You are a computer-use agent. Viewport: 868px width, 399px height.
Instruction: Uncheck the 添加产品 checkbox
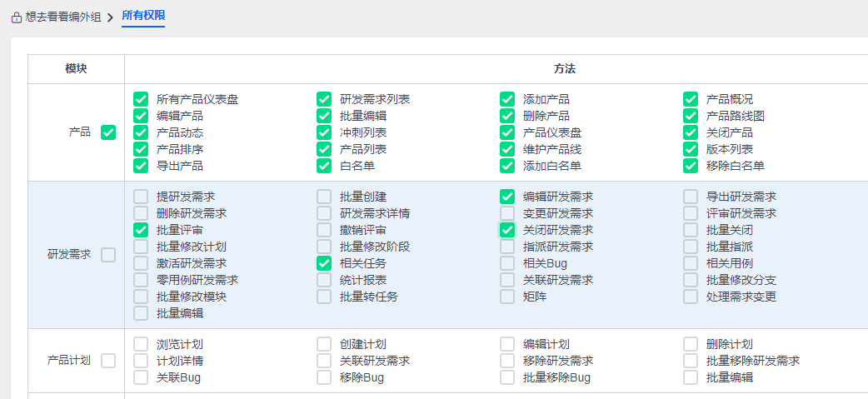(x=507, y=99)
